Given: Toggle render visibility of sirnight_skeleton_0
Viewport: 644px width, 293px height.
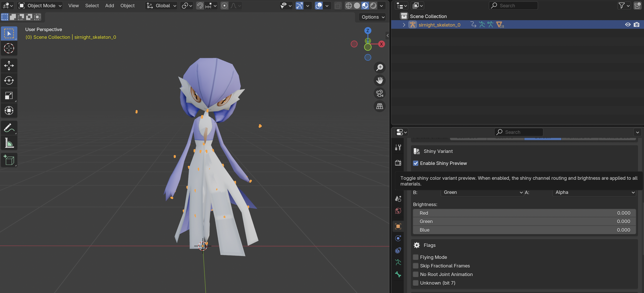Looking at the screenshot, I should coord(636,24).
